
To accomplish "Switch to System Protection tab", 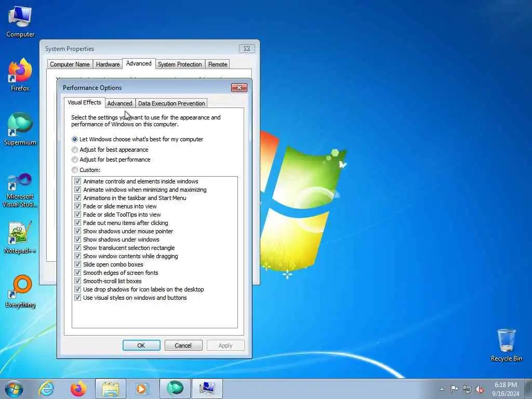I will point(180,64).
